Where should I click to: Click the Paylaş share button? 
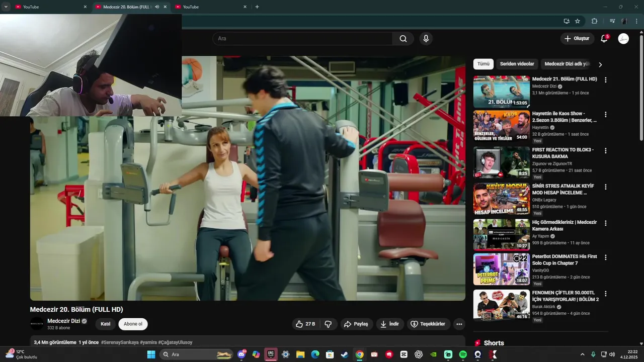click(x=356, y=324)
